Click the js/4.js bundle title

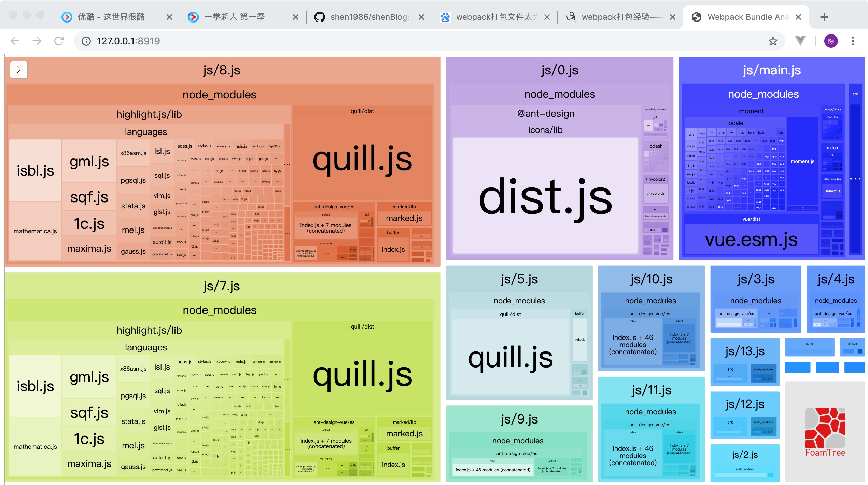click(836, 279)
